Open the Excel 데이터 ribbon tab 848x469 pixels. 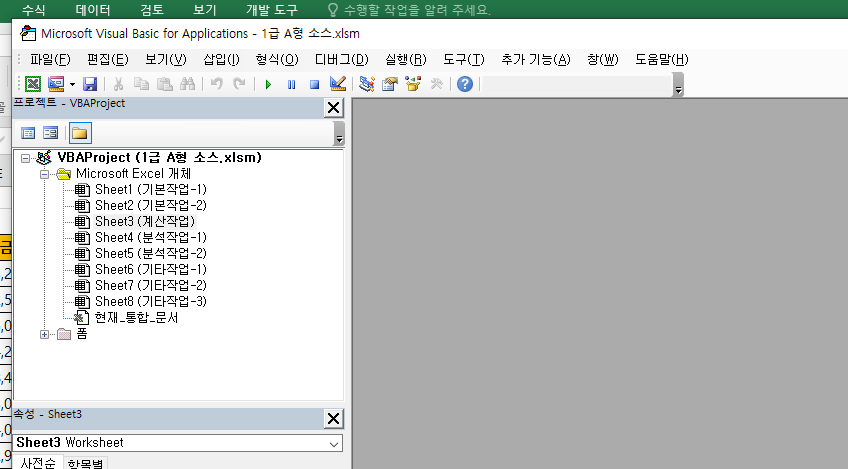[x=93, y=10]
